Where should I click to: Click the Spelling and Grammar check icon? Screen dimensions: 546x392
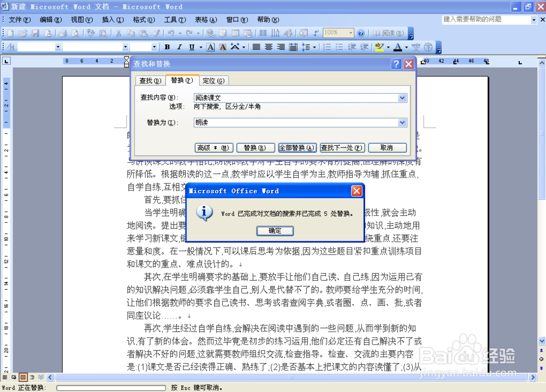pos(91,33)
